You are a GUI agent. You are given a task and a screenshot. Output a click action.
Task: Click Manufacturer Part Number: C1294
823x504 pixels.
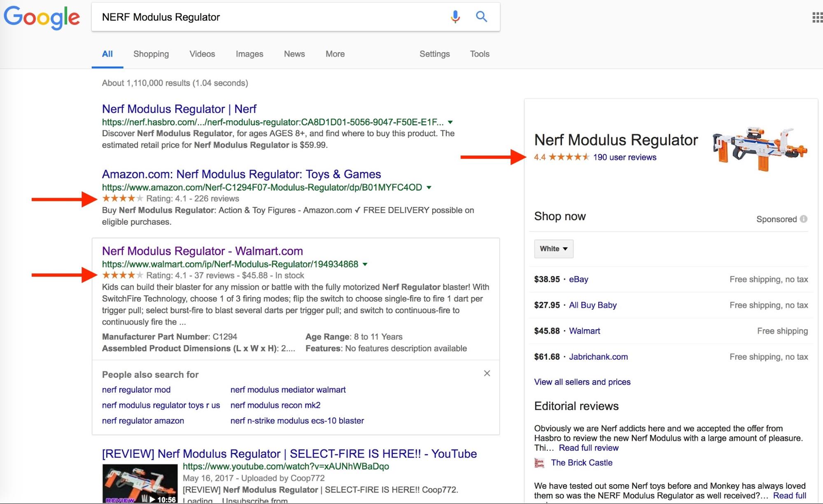pyautogui.click(x=170, y=337)
